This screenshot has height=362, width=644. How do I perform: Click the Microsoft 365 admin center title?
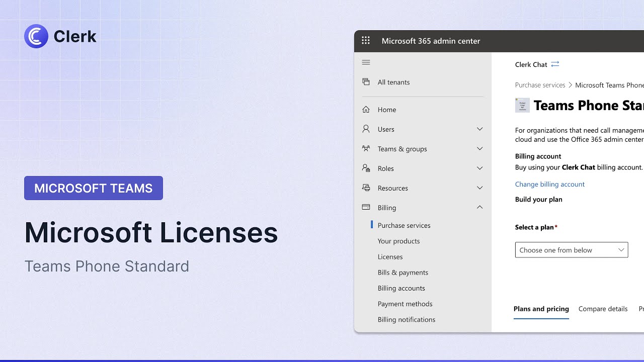click(x=431, y=41)
